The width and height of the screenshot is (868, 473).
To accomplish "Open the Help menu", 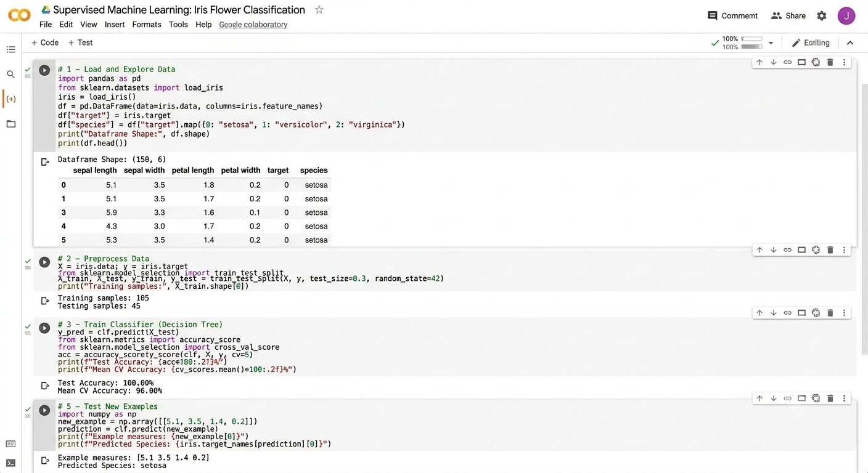I will point(203,25).
